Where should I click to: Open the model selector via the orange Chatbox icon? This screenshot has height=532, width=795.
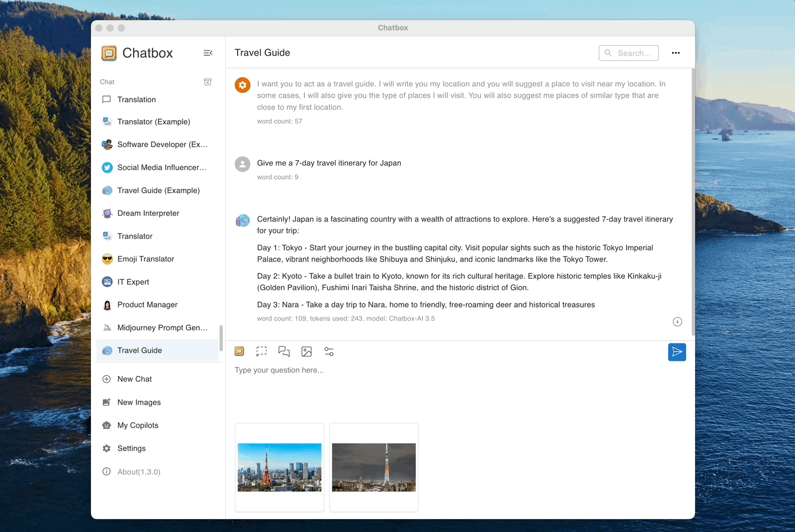(239, 351)
